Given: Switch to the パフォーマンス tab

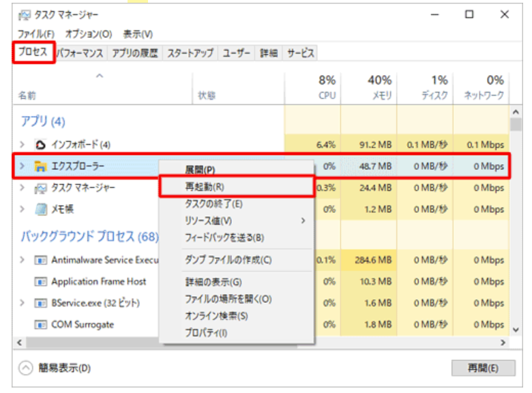Looking at the screenshot, I should (80, 53).
